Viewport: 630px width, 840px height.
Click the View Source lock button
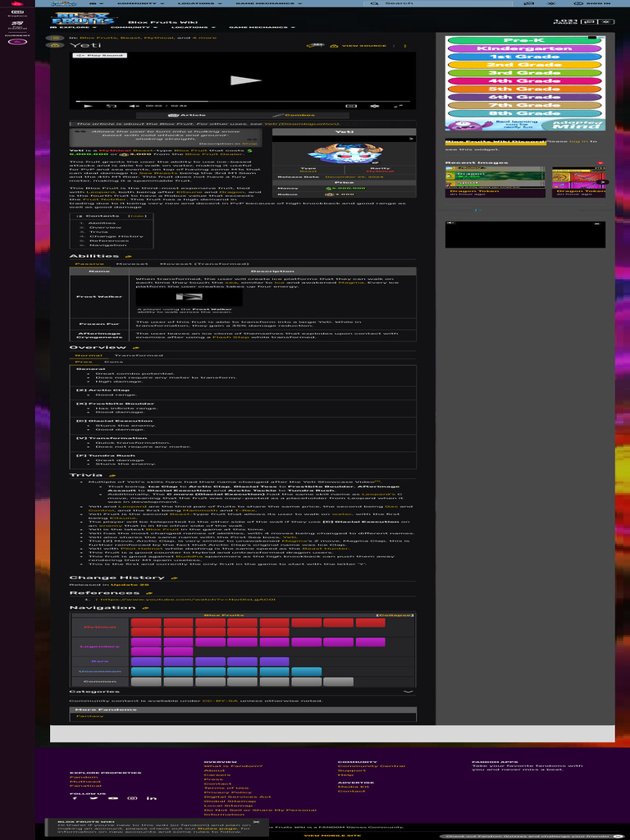click(358, 46)
